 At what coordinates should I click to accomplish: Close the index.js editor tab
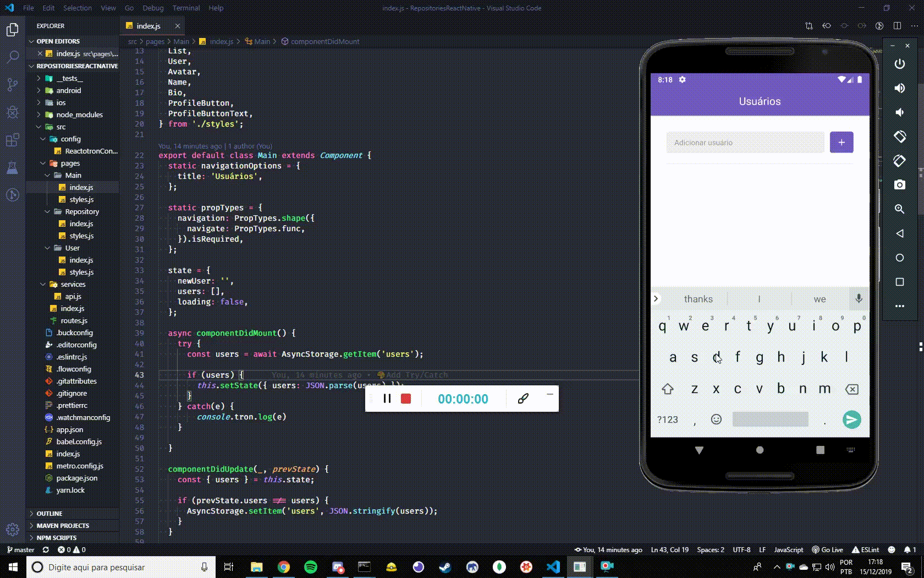pyautogui.click(x=177, y=26)
